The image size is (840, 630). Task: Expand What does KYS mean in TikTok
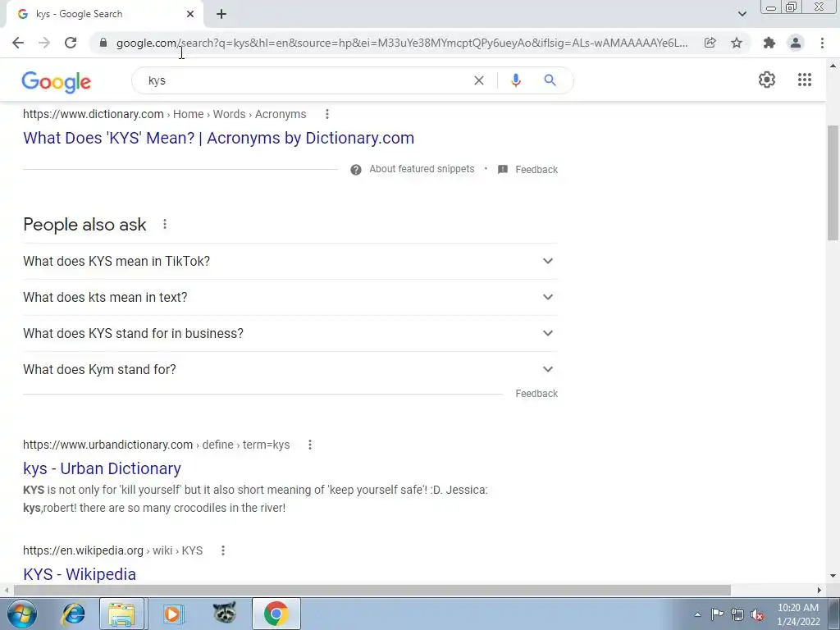pos(290,262)
